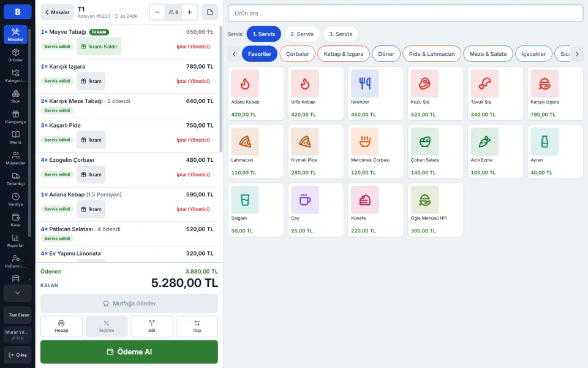Toggle İkram for Kaşarlı Pide item
The height and width of the screenshot is (368, 588).
coord(91,140)
